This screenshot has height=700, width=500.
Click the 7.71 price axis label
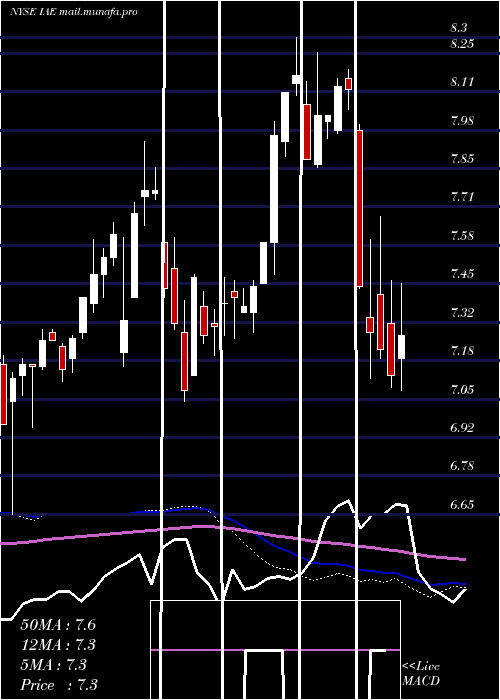pos(462,197)
